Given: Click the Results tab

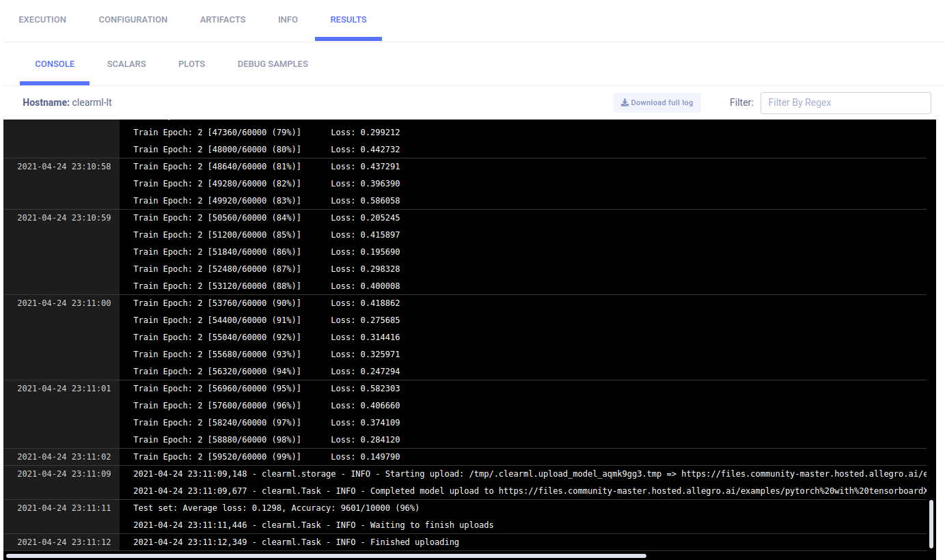Looking at the screenshot, I should tap(348, 20).
